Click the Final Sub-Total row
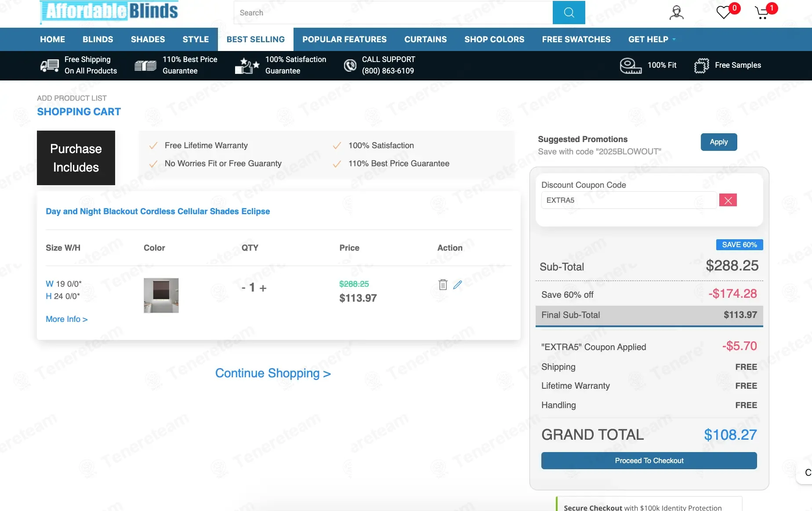812x511 pixels. pos(649,315)
